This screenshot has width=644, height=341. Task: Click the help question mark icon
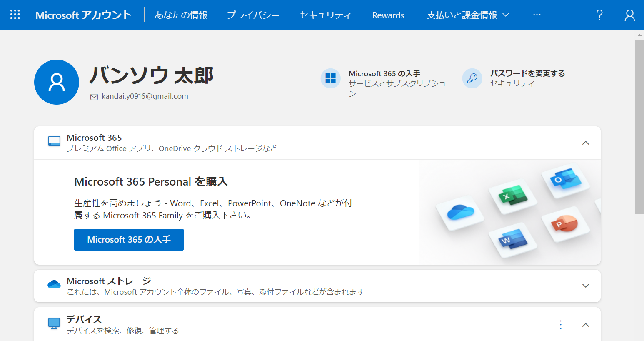[599, 15]
